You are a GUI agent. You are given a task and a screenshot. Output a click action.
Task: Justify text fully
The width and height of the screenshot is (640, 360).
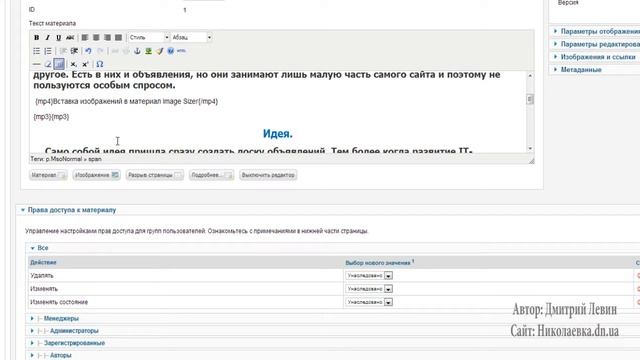[x=118, y=38]
